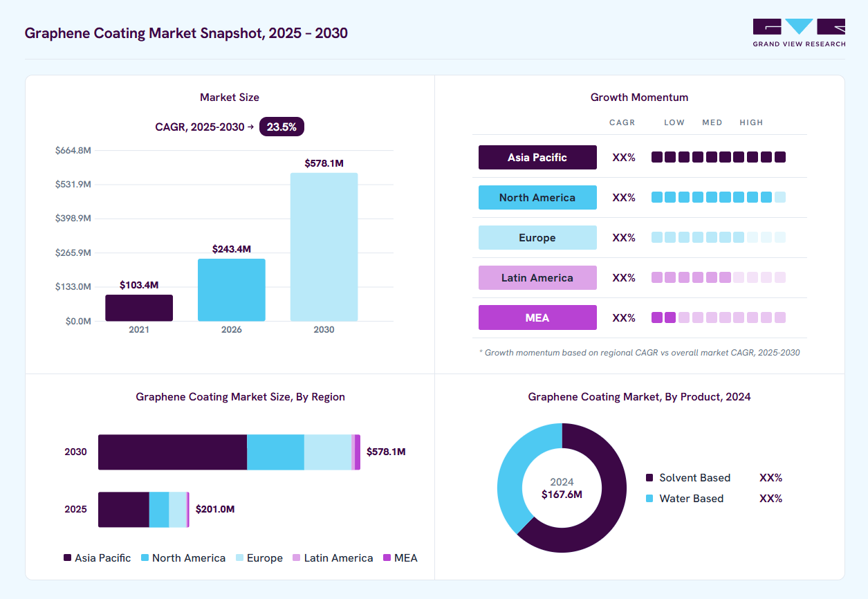Click the Asia Pacific segment of 2025 bar

[124, 510]
